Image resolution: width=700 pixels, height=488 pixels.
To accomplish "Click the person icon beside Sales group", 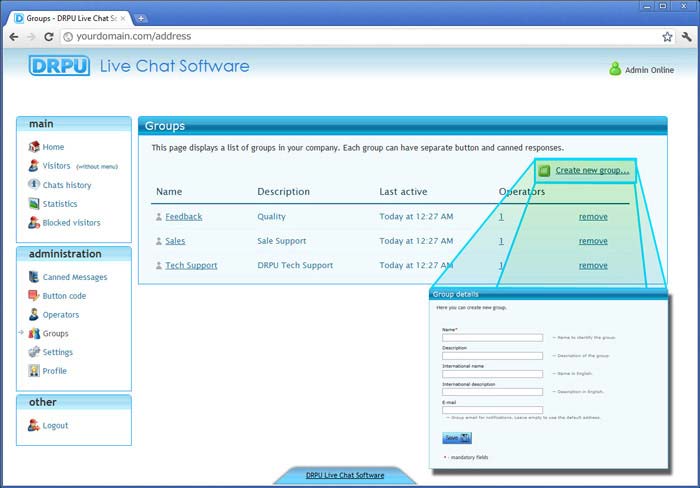I will click(158, 241).
